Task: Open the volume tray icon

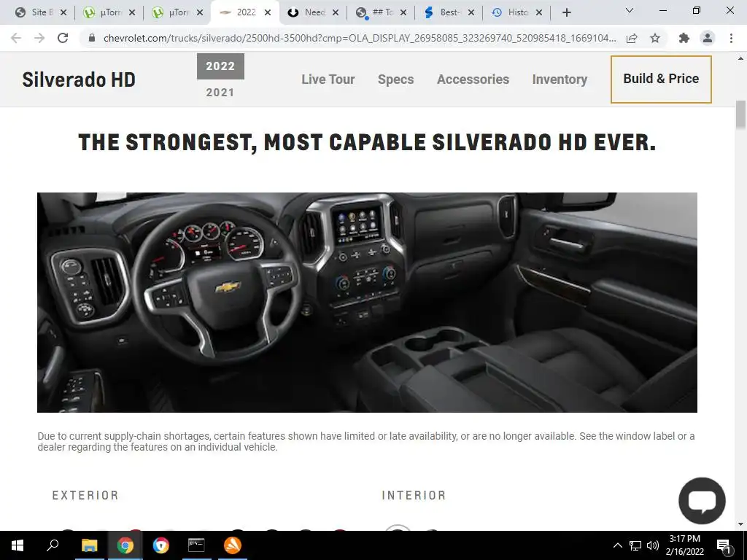Action: pyautogui.click(x=653, y=545)
